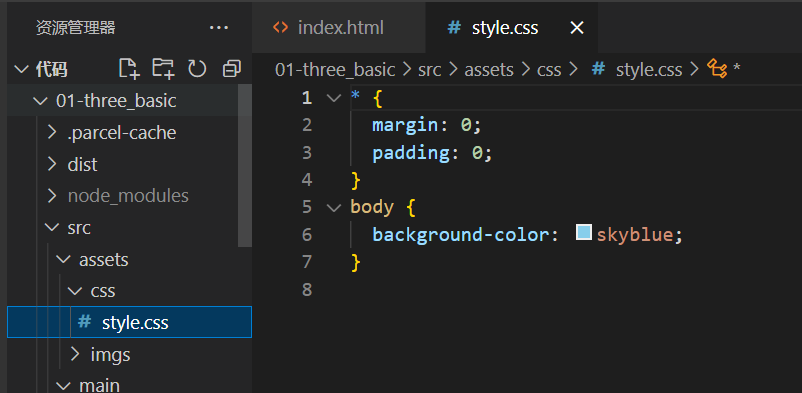Collapse the src folder in the tree
Image resolution: width=802 pixels, height=393 pixels.
point(52,228)
